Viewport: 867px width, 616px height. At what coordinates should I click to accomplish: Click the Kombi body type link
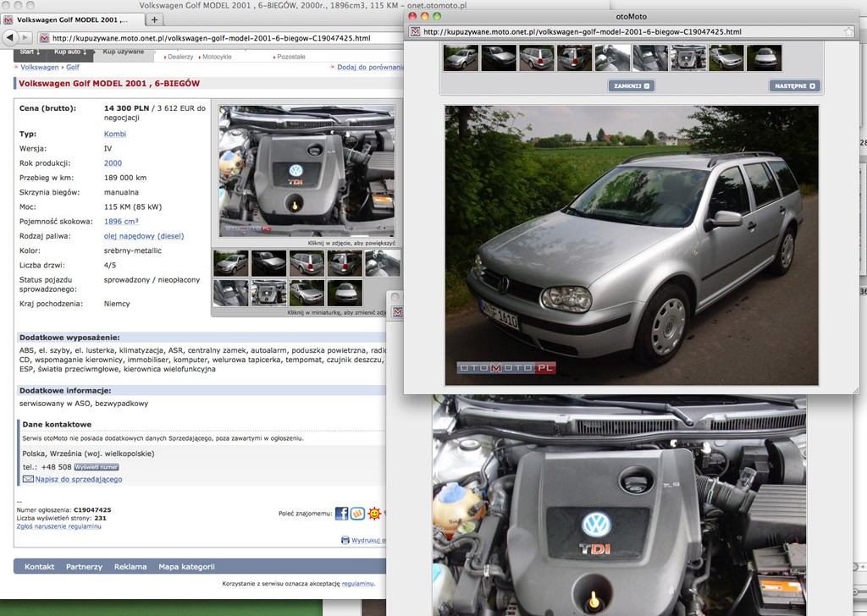(x=115, y=134)
